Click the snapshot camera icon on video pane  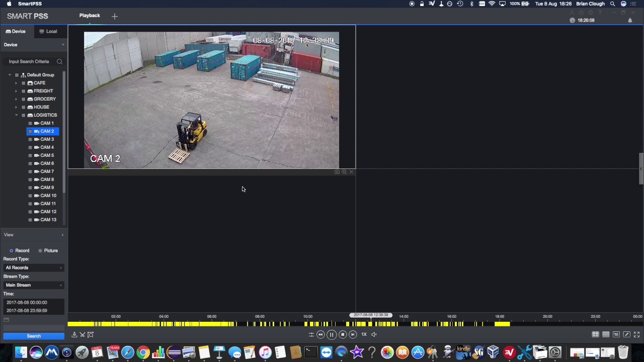[x=337, y=172]
